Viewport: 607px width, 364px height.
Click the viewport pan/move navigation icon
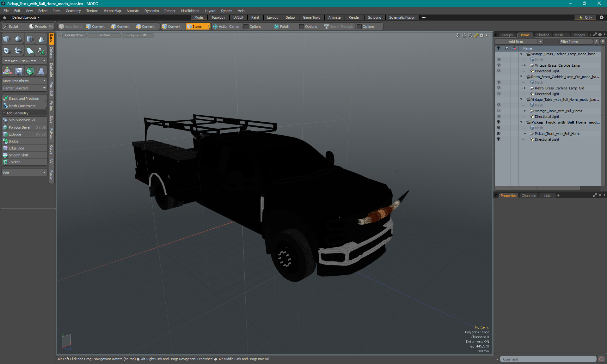click(x=457, y=35)
